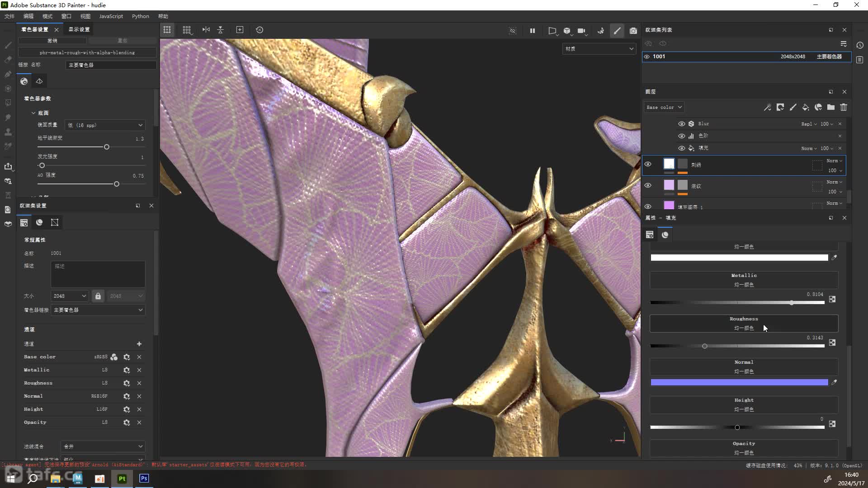
Task: Open the 镜面质量 quality dropdown
Action: point(105,125)
